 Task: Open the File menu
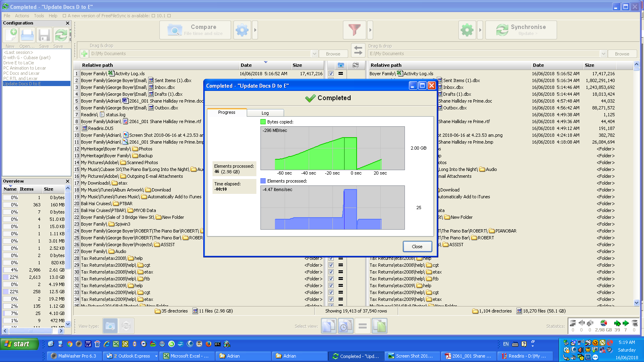(7, 16)
